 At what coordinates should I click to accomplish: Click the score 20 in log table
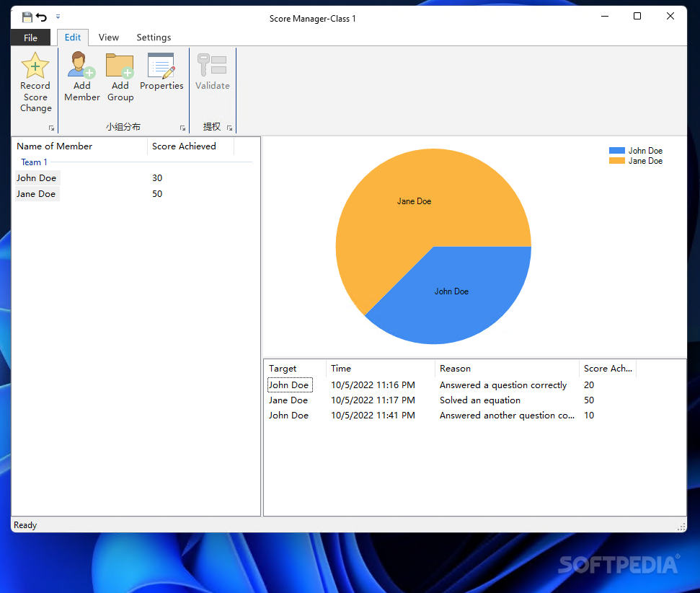(x=589, y=385)
